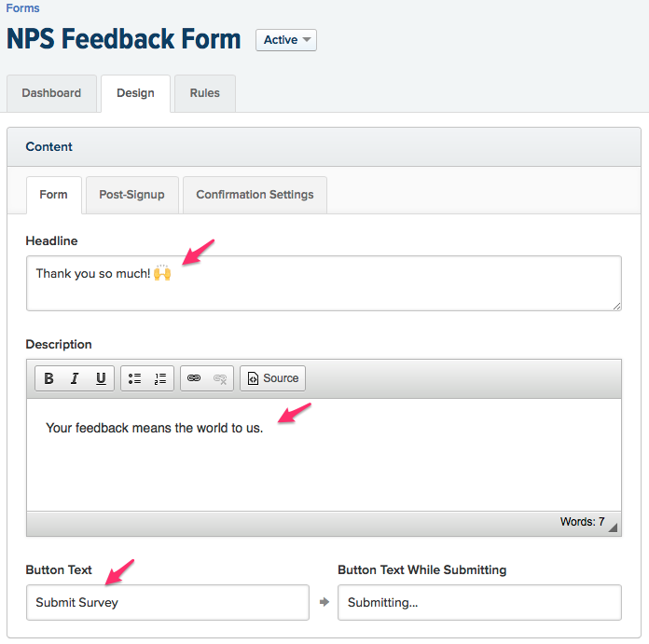Insert a link in the description

(194, 378)
